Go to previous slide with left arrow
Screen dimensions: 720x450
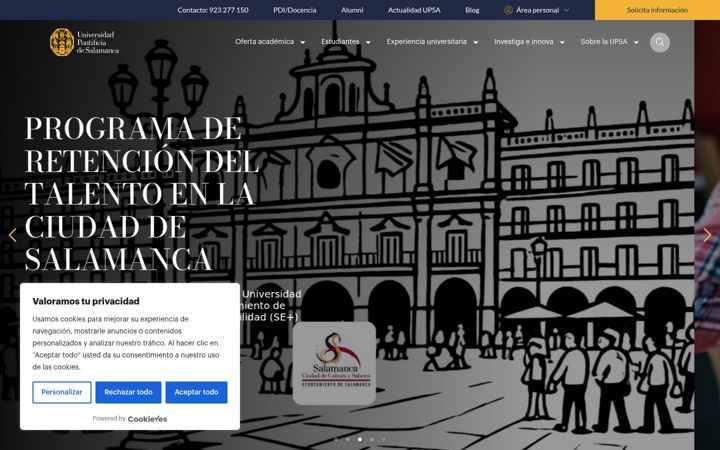[x=12, y=235]
